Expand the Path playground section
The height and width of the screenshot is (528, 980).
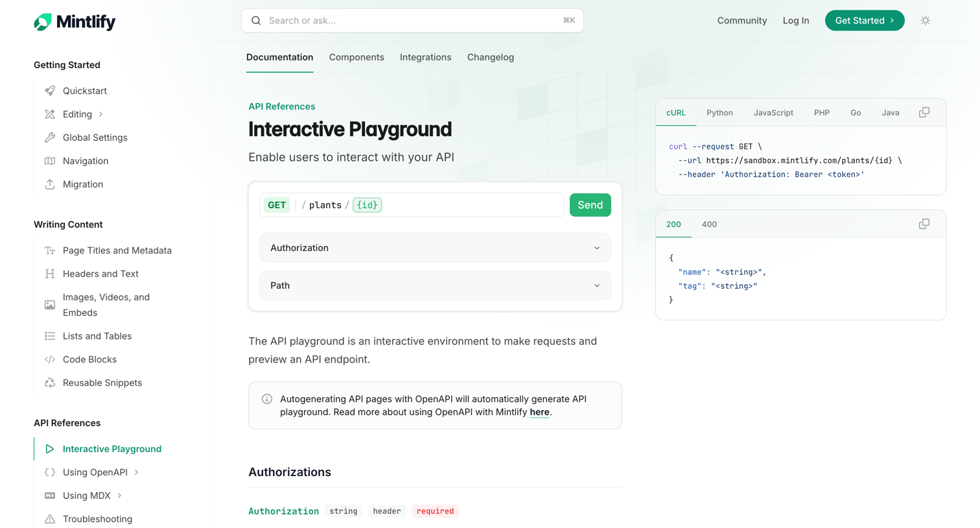tap(435, 285)
